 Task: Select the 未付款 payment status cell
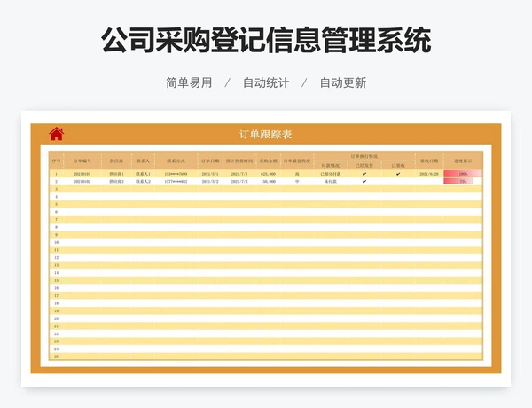[x=330, y=181]
